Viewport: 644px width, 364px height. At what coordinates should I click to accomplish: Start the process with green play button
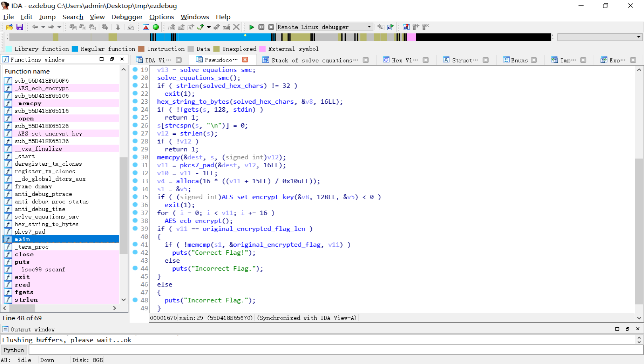[252, 27]
